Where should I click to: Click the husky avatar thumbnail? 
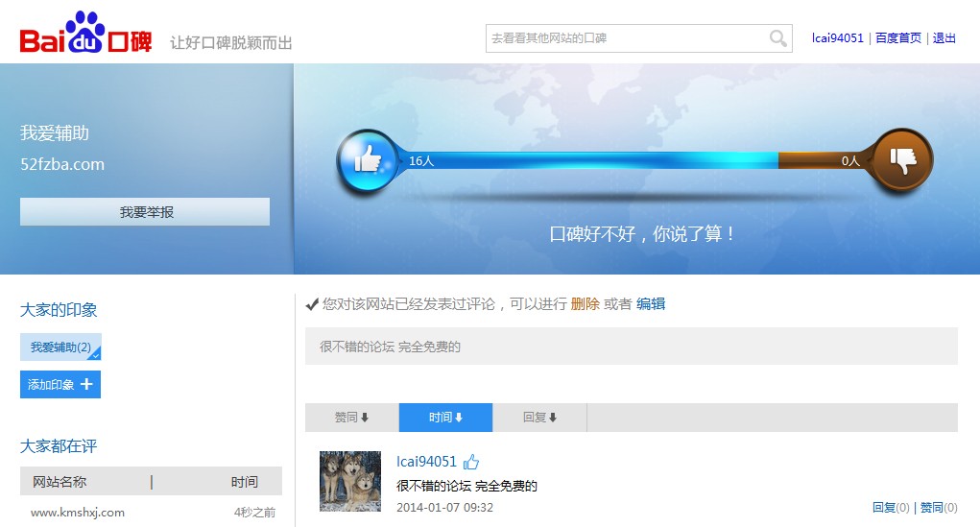(x=350, y=481)
